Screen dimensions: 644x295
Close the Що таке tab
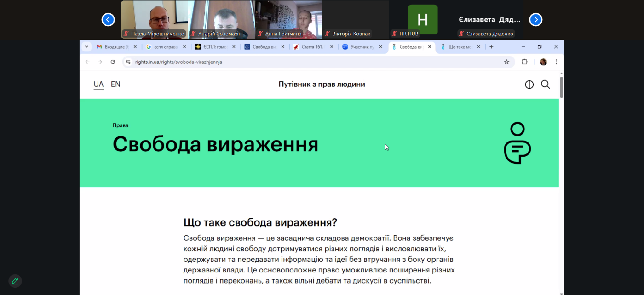pos(478,47)
